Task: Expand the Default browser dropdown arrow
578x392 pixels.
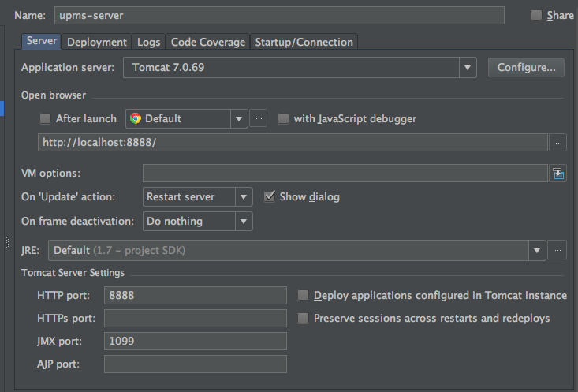Action: coord(239,119)
